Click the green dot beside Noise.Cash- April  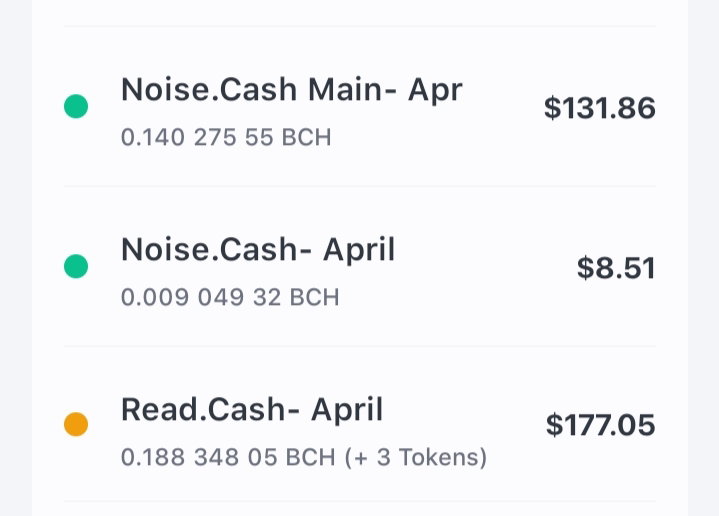point(76,266)
